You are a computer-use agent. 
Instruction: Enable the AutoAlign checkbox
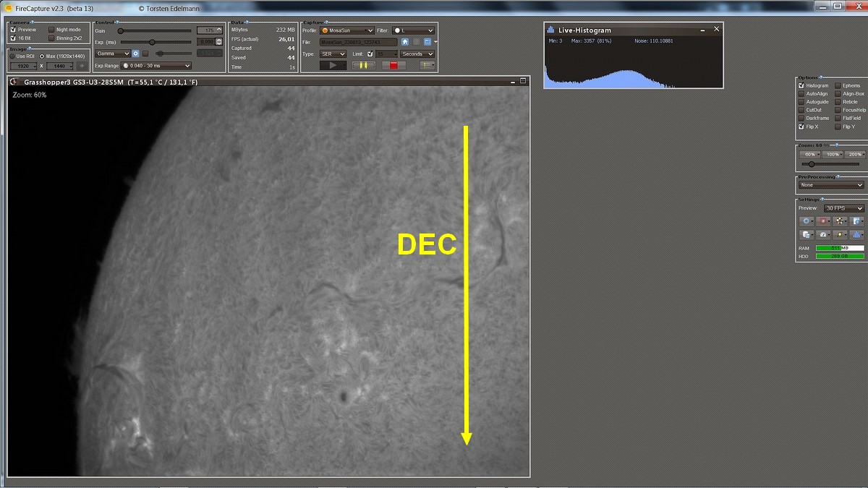pyautogui.click(x=801, y=93)
